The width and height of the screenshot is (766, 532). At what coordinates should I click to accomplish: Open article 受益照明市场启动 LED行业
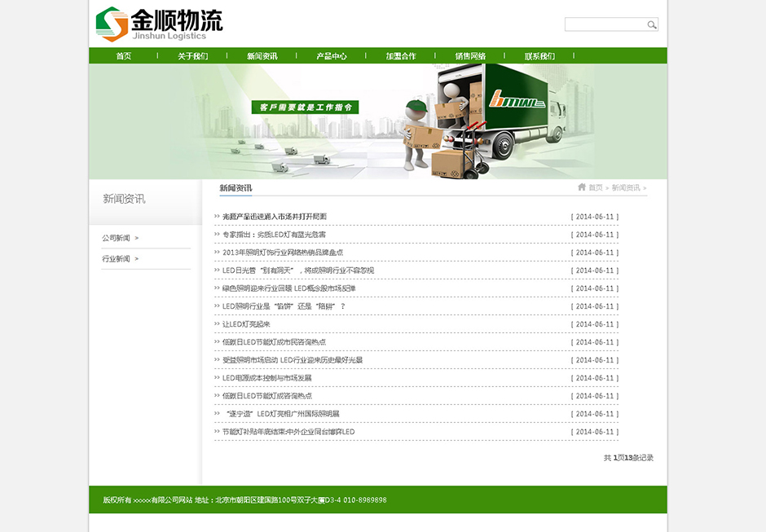pos(293,360)
